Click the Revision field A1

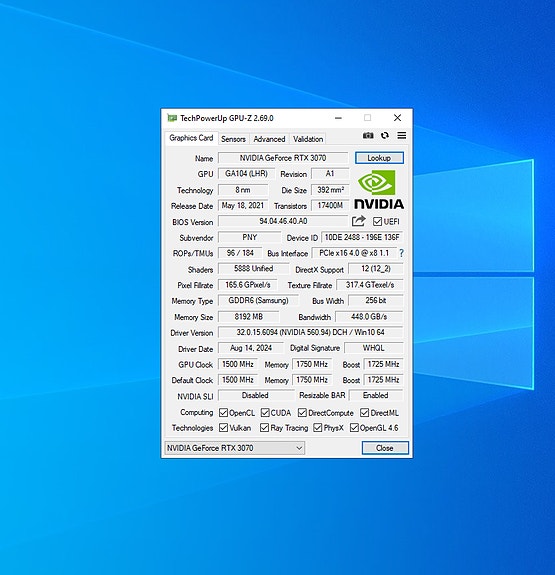pos(330,173)
